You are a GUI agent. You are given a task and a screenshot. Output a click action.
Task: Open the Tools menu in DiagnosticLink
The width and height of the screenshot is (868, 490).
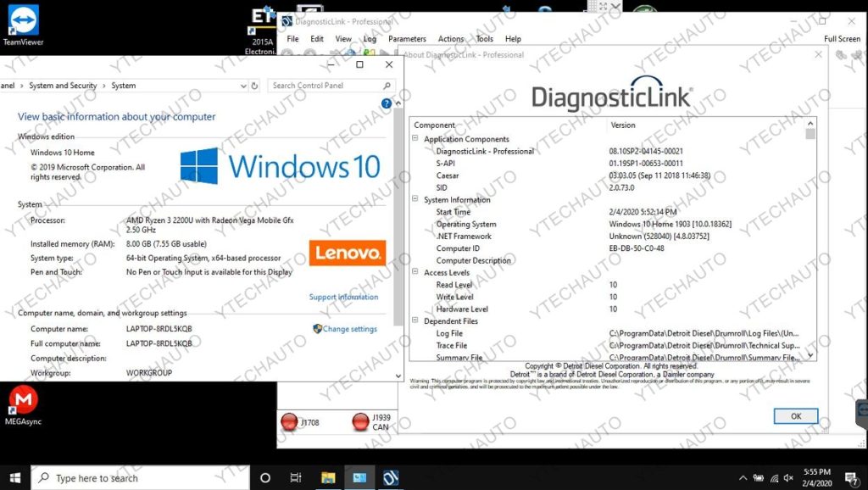coord(484,39)
